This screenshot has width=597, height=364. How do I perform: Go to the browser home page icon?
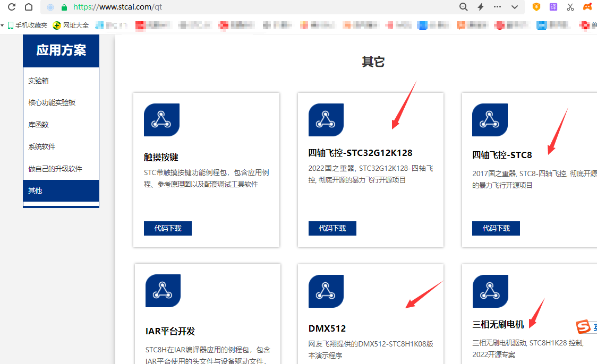[x=29, y=7]
